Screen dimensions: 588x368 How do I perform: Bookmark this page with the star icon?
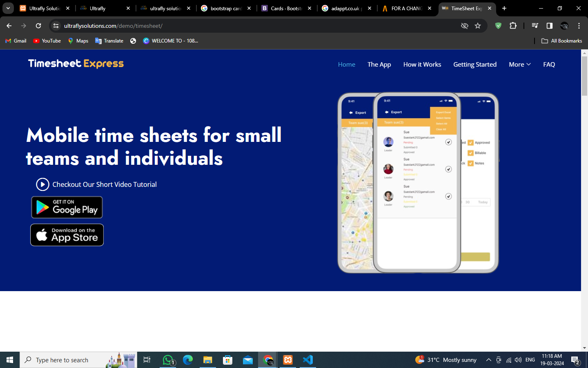478,26
